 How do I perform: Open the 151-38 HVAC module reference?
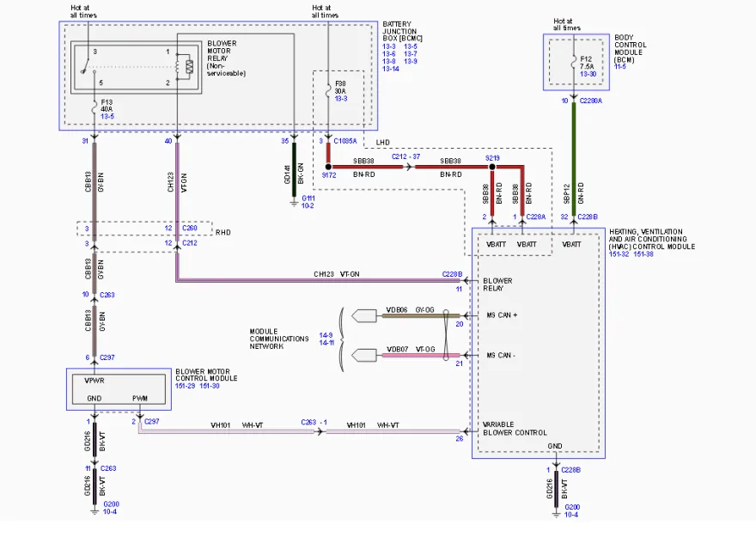pos(643,254)
